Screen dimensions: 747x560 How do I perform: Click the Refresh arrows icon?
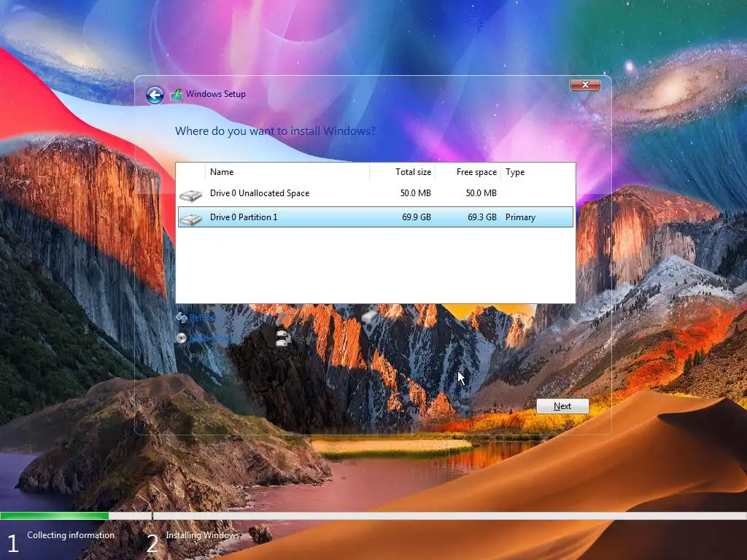pyautogui.click(x=181, y=317)
